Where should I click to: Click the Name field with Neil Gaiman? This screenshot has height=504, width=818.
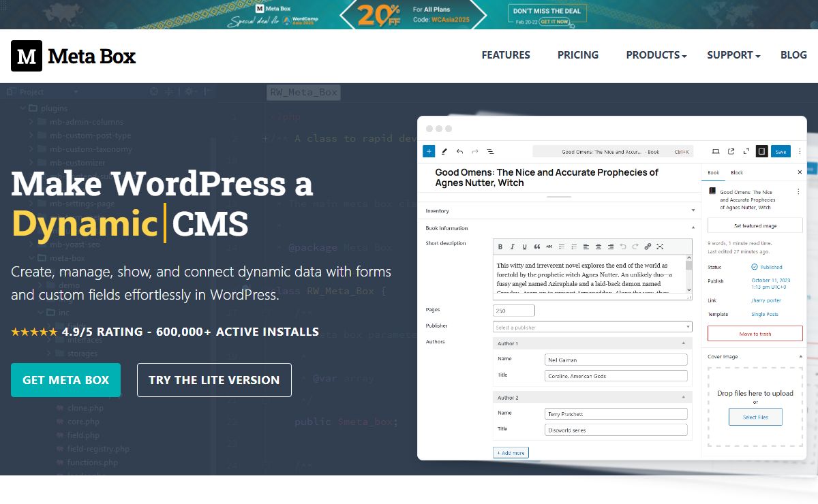coord(616,360)
